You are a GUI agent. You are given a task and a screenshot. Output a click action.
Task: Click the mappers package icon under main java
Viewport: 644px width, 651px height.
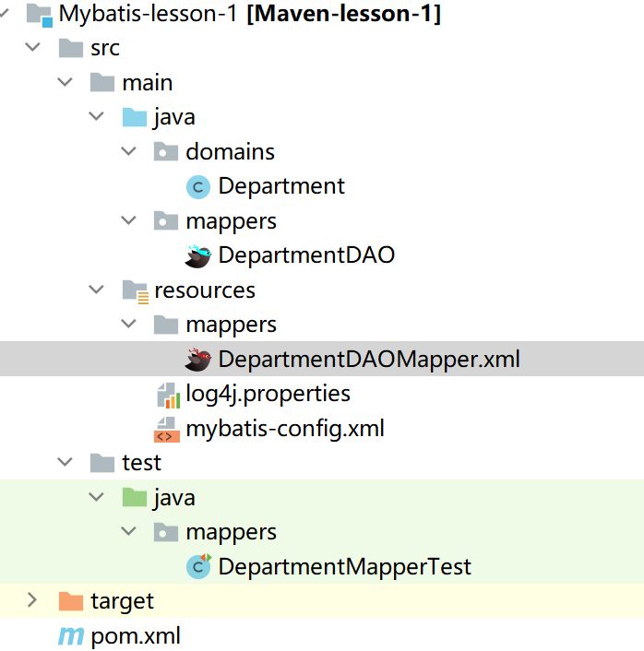tap(166, 221)
